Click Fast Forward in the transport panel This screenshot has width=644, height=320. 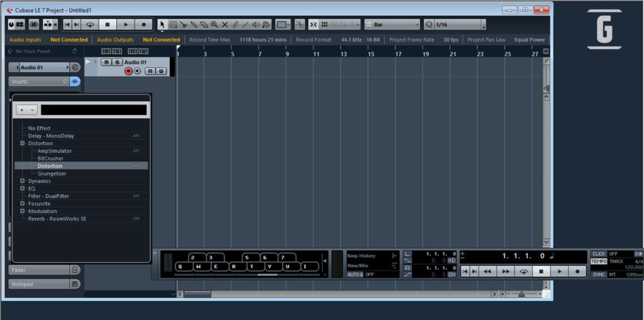pos(506,271)
